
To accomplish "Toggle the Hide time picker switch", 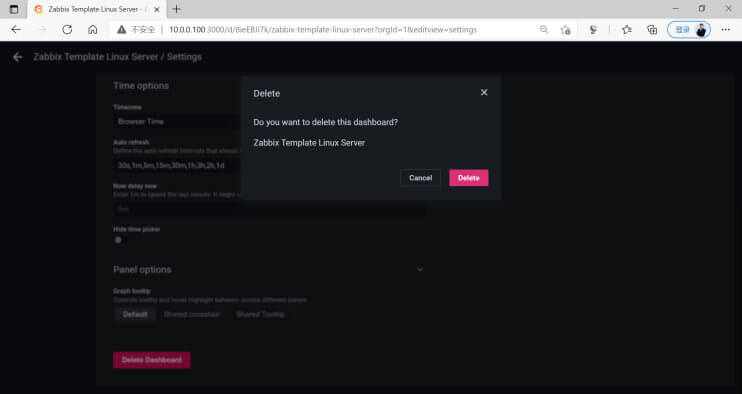I will click(118, 240).
